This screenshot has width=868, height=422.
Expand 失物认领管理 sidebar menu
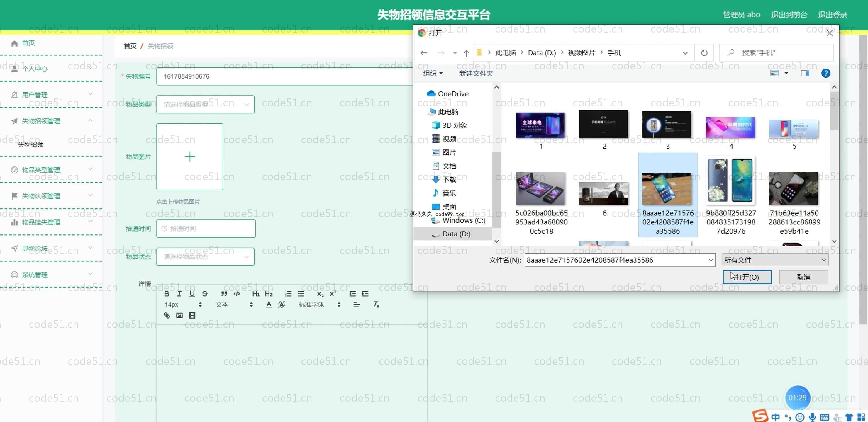click(x=51, y=196)
